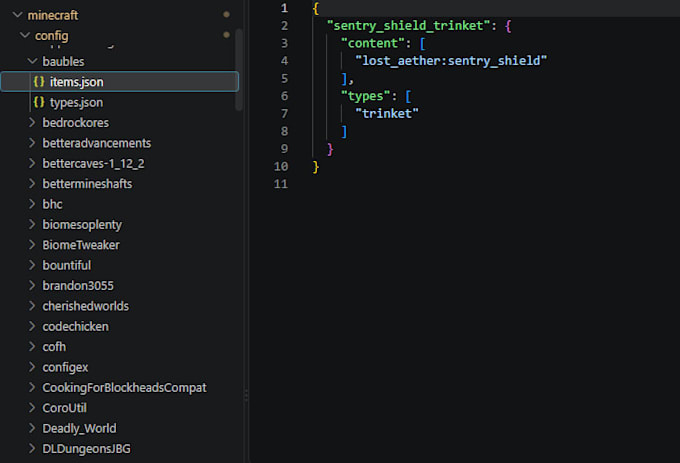Select the CookingForBlockheadsCompat folder name
The image size is (680, 463).
tap(124, 388)
